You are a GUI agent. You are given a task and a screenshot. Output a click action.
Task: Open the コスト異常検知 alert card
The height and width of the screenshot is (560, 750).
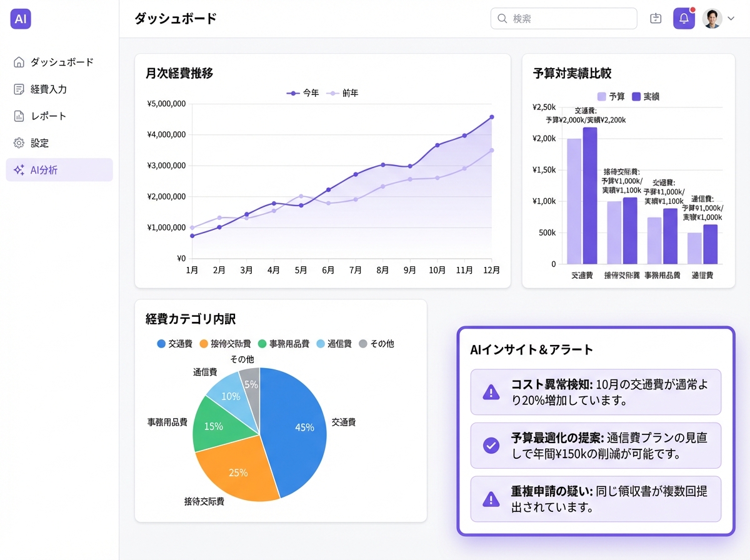[595, 392]
